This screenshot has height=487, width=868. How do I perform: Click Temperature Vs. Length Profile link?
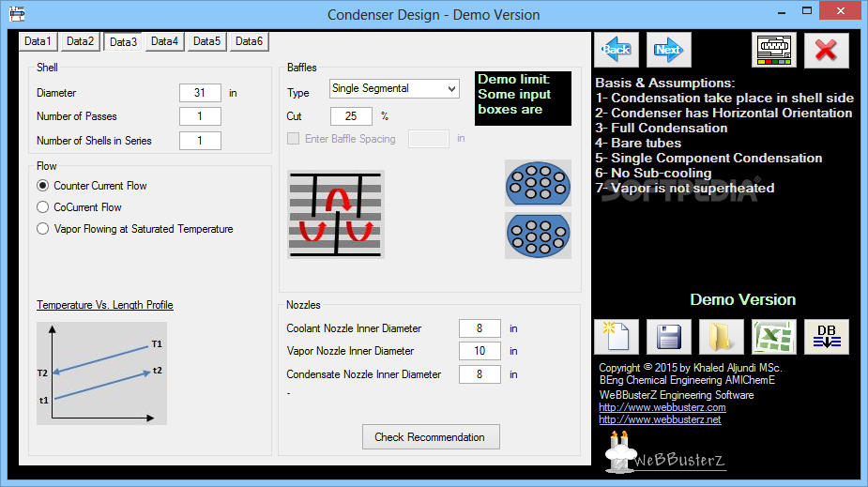[104, 305]
